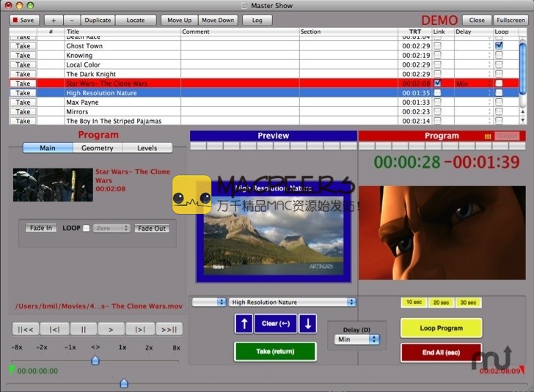Image resolution: width=534 pixels, height=392 pixels.
Task: Step forward one frame with |>| button
Action: tap(139, 330)
